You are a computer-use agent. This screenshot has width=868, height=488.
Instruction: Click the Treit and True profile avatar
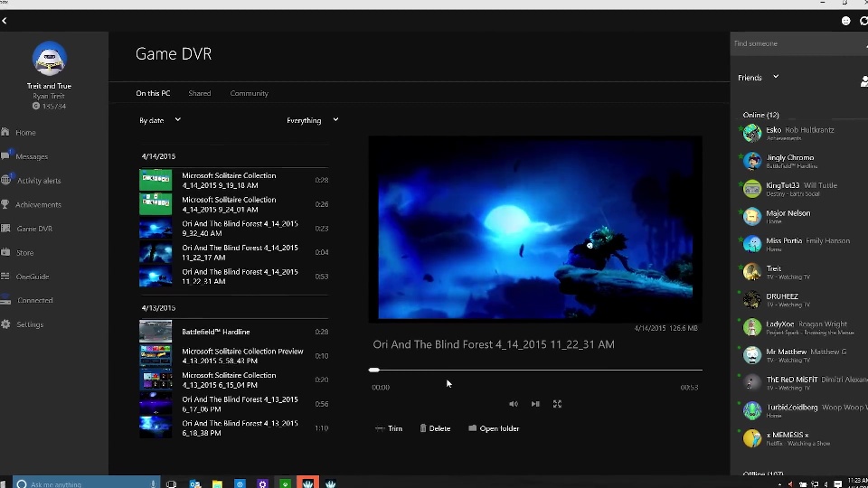coord(49,58)
